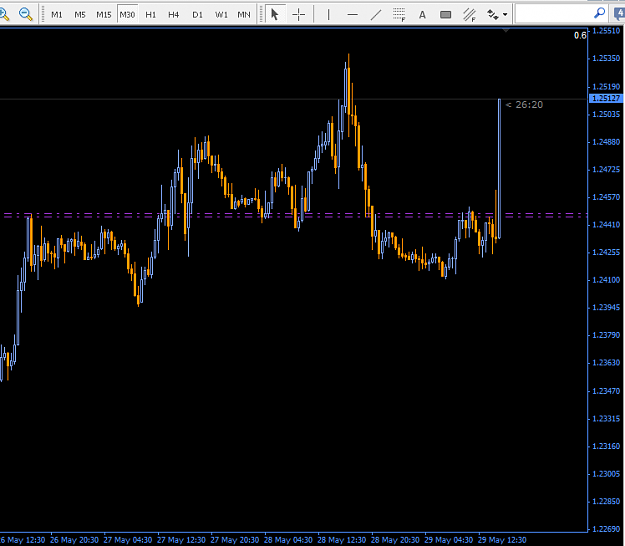Screen dimensions: 625x546
Task: Select the Trendline drawing tool
Action: click(x=375, y=15)
